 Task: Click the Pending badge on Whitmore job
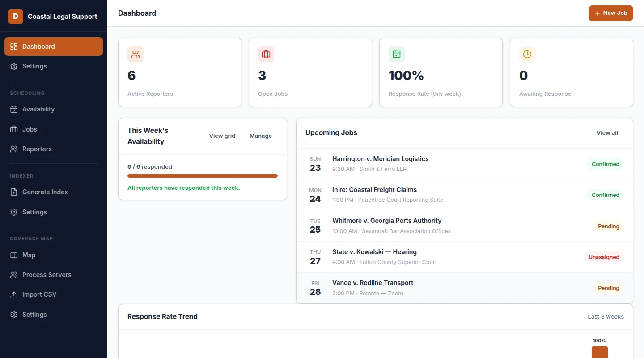pos(609,226)
